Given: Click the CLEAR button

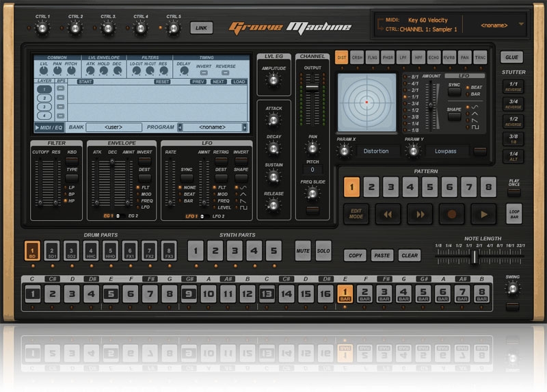Looking at the screenshot, I should tap(410, 255).
